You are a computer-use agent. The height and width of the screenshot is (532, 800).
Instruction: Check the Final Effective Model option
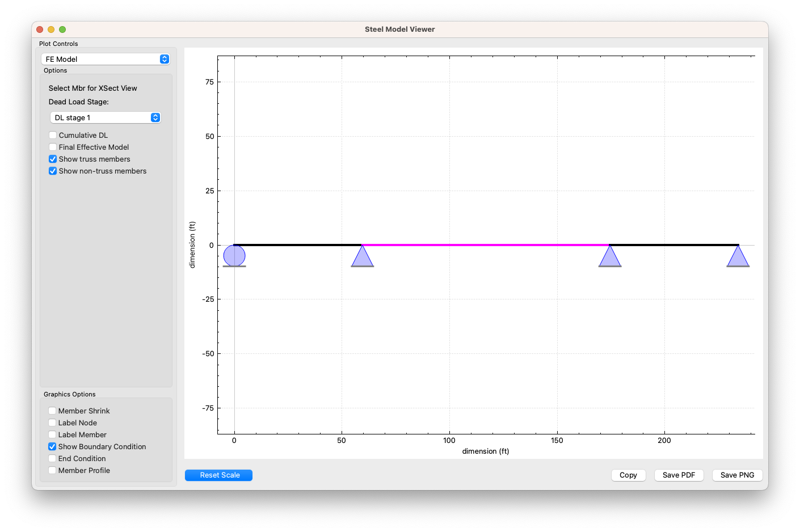53,147
